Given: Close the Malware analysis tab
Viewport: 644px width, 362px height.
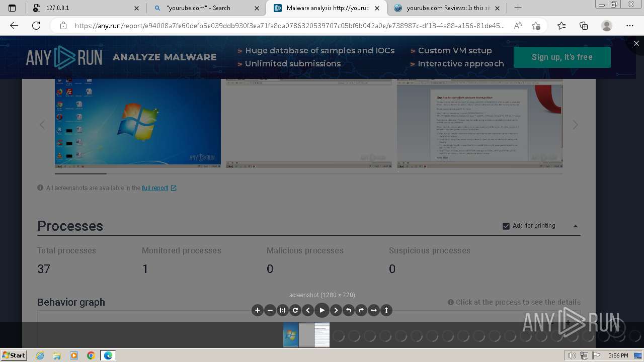Looking at the screenshot, I should click(x=377, y=8).
